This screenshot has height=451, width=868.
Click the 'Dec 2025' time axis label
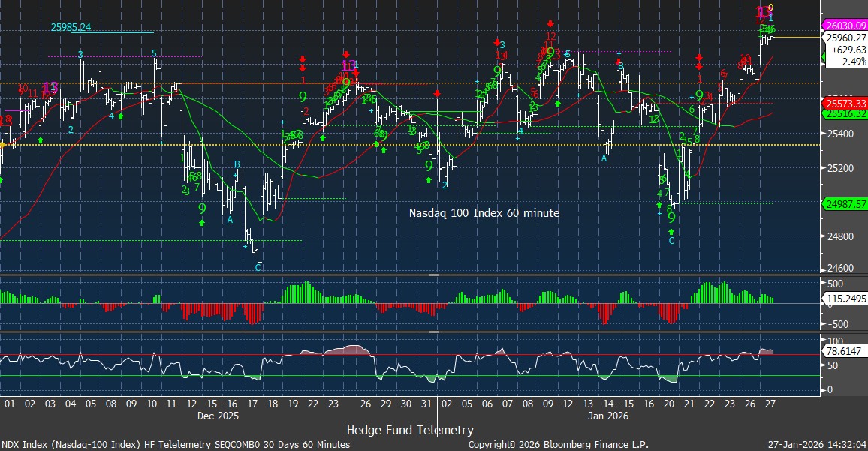coord(218,414)
